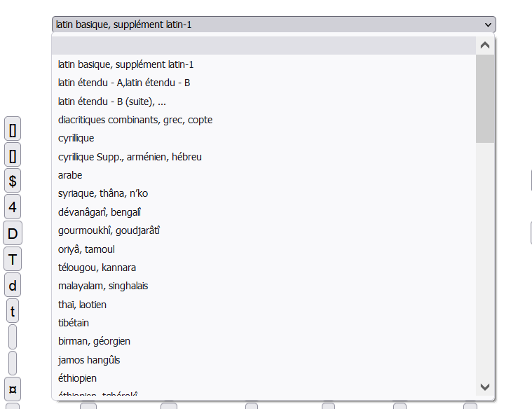
Task: Click the capital T character button
Action: tap(13, 260)
